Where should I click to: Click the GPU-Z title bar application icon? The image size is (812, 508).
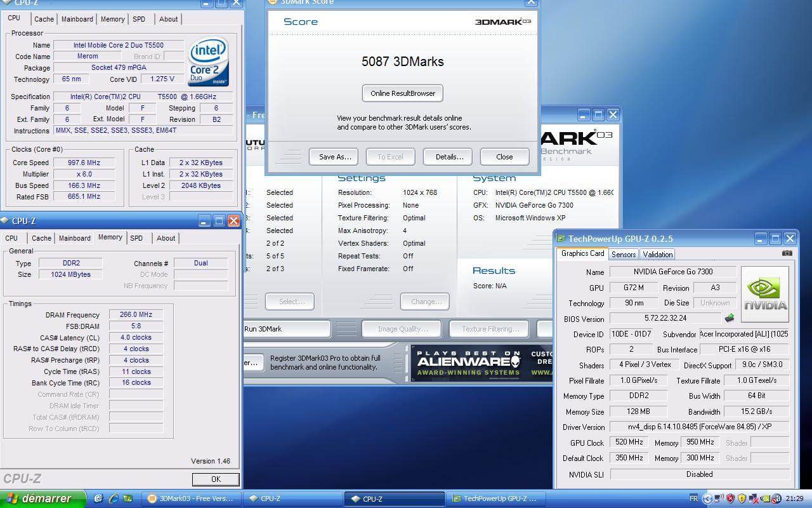pyautogui.click(x=561, y=239)
